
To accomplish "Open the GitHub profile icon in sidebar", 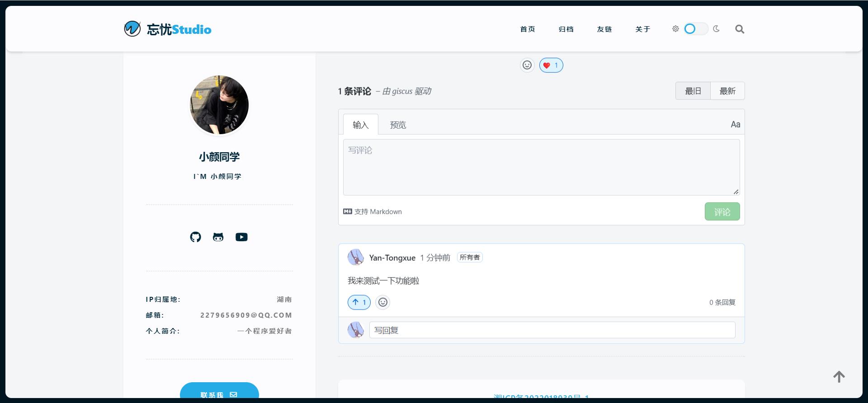I will (x=195, y=237).
